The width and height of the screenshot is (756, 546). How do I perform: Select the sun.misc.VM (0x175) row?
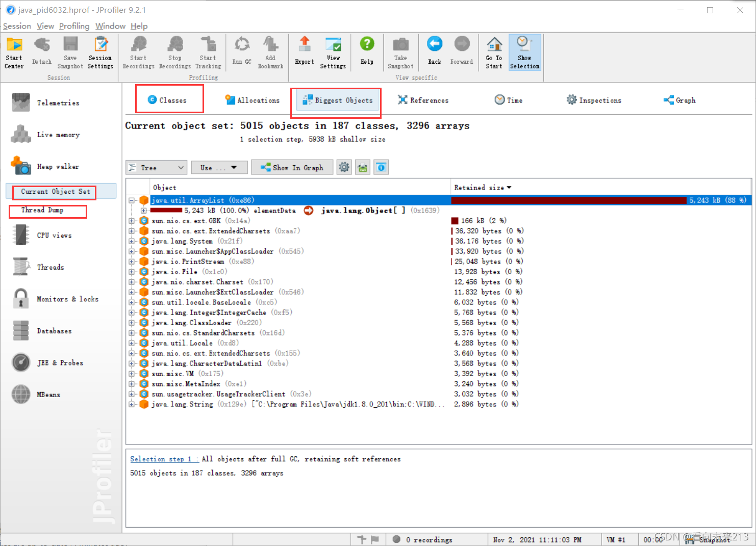(439, 374)
